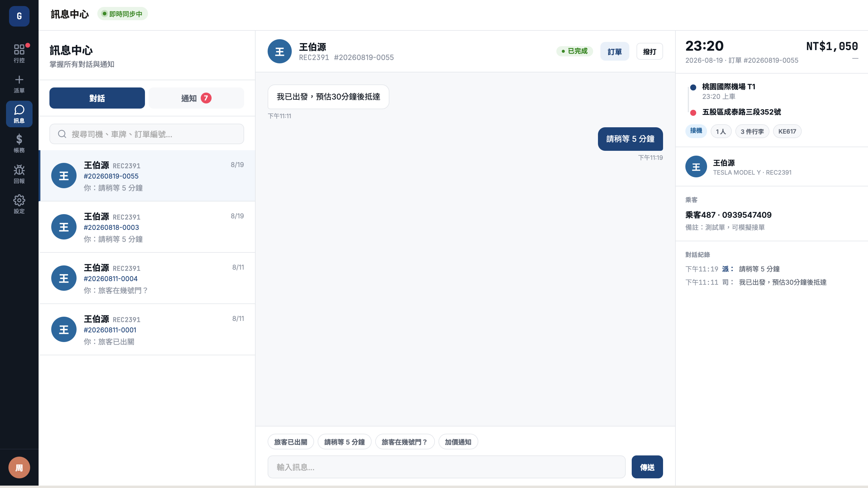Click the 王 driver avatar in order details panel
This screenshot has width=868, height=488.
point(696,166)
